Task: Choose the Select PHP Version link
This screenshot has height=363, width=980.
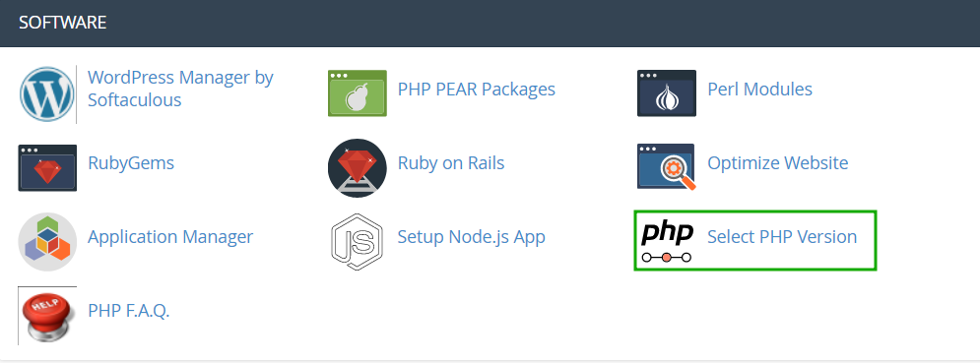Action: (782, 237)
